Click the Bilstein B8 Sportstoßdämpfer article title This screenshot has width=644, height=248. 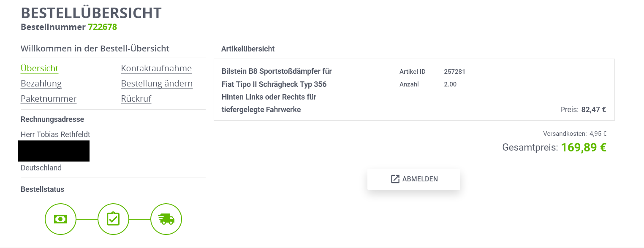[x=277, y=71]
